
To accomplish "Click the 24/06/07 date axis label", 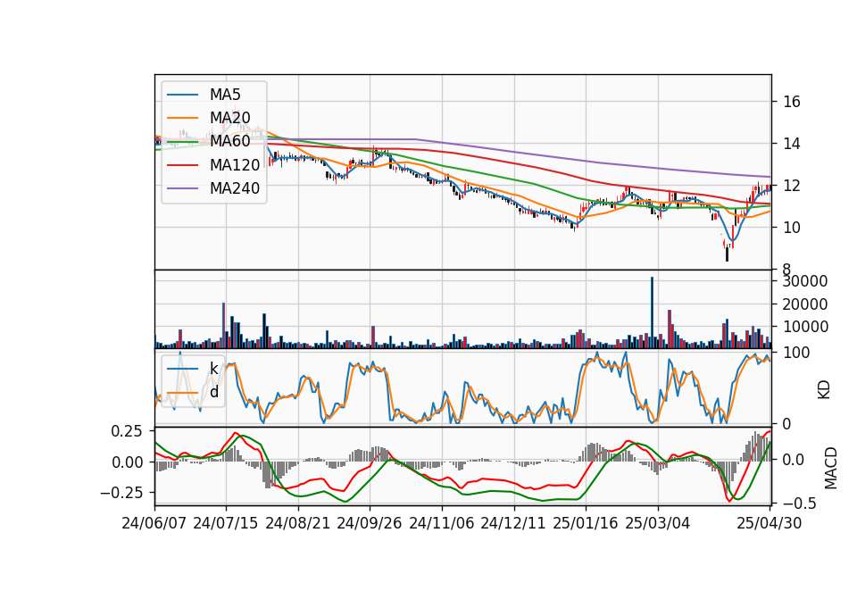I will [x=154, y=523].
